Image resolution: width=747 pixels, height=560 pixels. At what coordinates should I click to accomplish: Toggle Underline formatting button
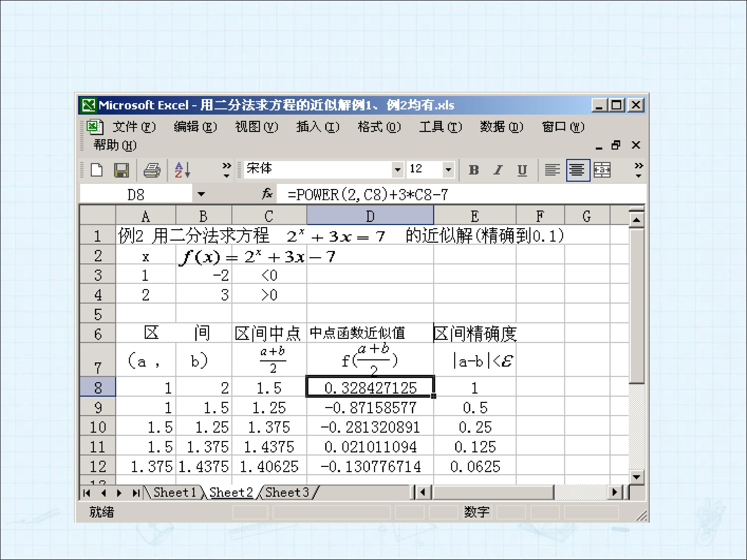[522, 170]
